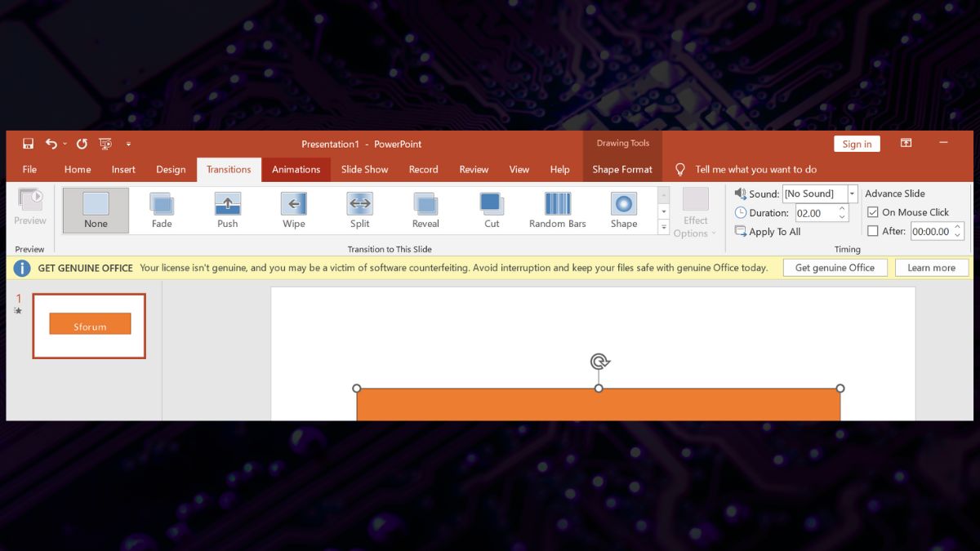Click Tell me what you want to do
Viewport: 980px width, 551px height.
(755, 170)
